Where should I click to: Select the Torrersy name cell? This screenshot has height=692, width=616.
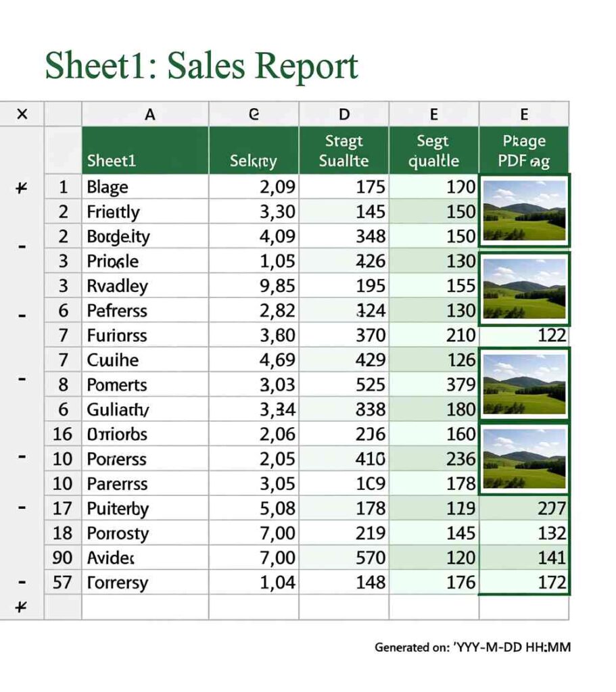click(145, 582)
